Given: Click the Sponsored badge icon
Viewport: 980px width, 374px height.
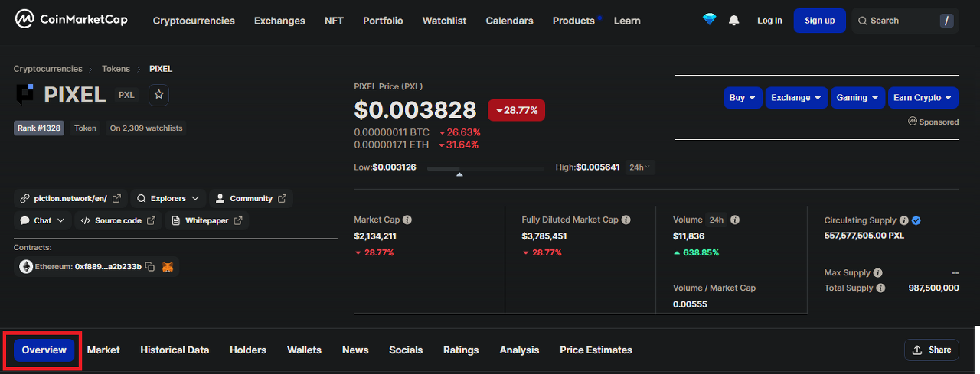Looking at the screenshot, I should coord(913,122).
